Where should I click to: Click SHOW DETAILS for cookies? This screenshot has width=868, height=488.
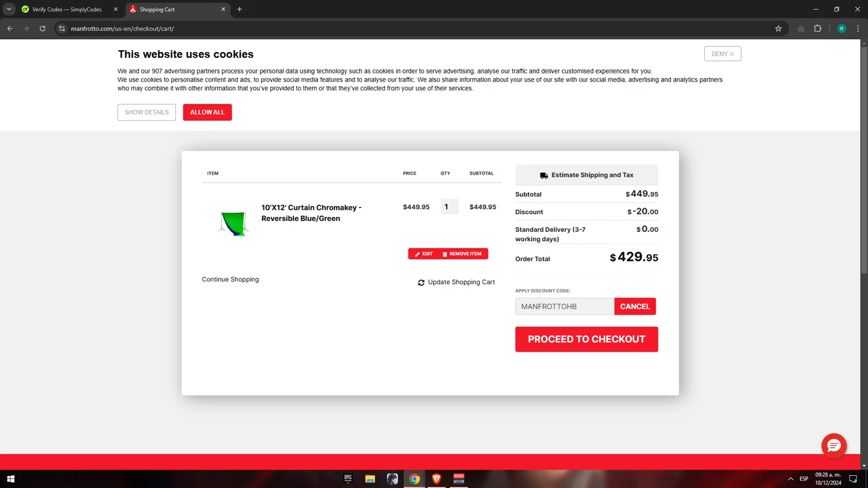point(146,112)
